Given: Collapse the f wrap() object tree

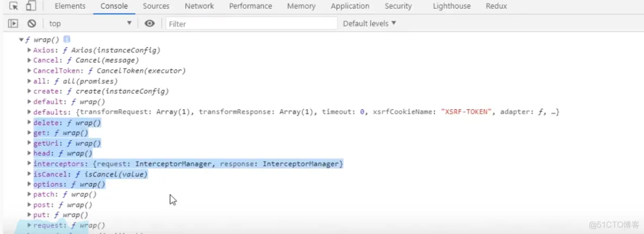Looking at the screenshot, I should pyautogui.click(x=21, y=40).
